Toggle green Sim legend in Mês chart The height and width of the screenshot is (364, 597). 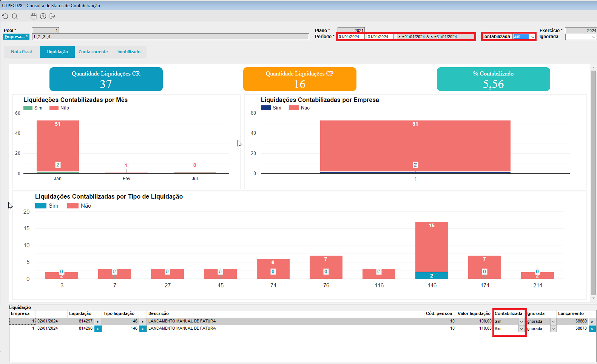(33, 108)
